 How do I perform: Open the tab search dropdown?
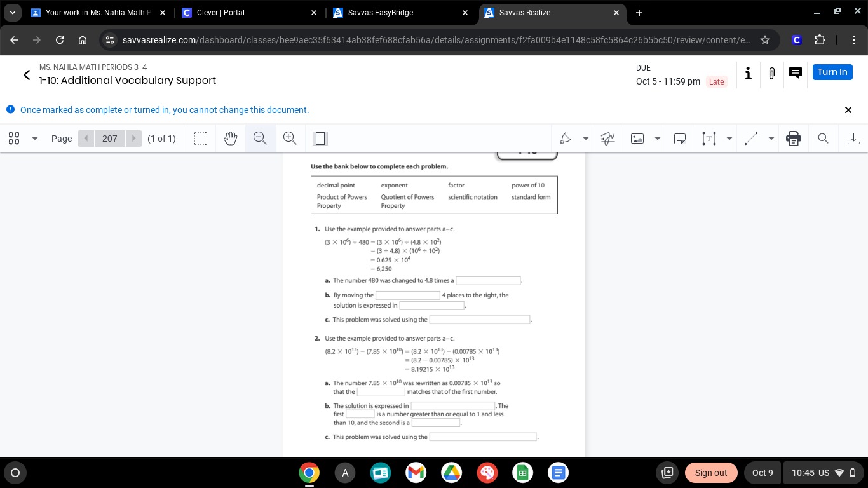[x=12, y=12]
